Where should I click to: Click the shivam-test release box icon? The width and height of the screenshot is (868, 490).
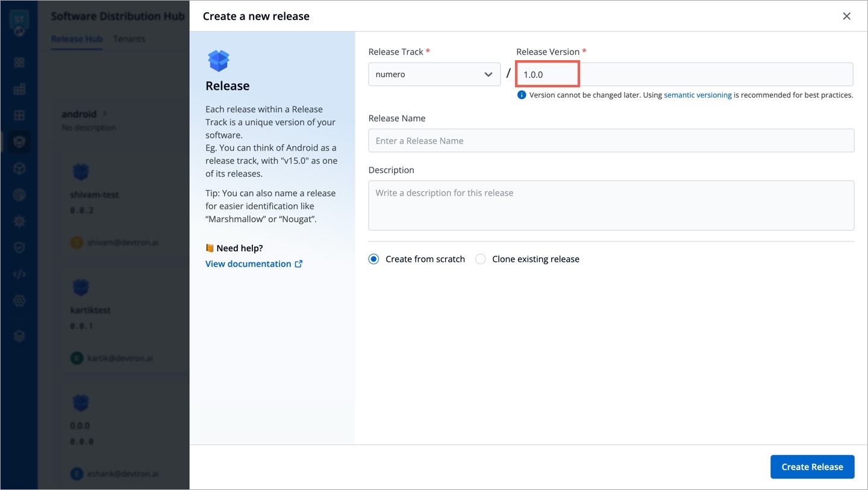coord(81,173)
